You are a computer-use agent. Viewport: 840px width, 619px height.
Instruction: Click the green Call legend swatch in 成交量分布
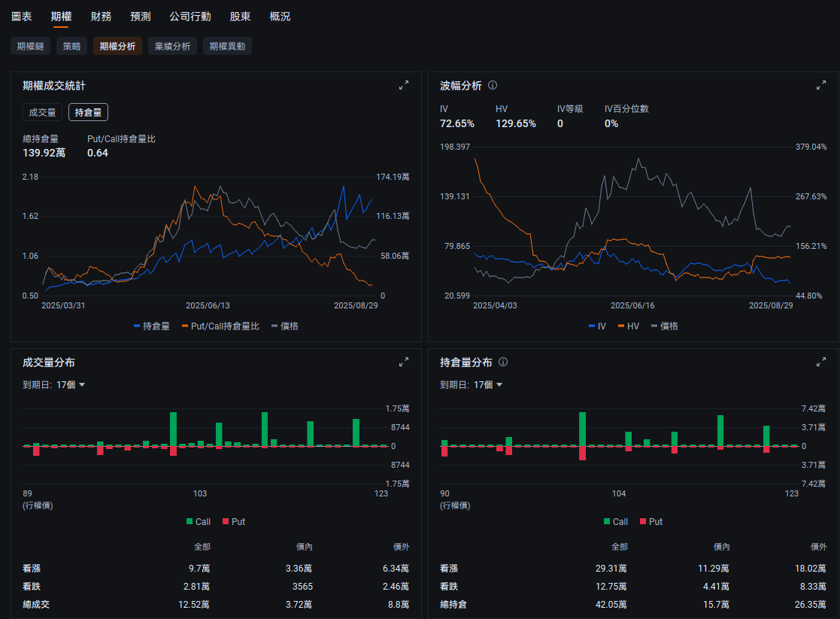click(190, 521)
